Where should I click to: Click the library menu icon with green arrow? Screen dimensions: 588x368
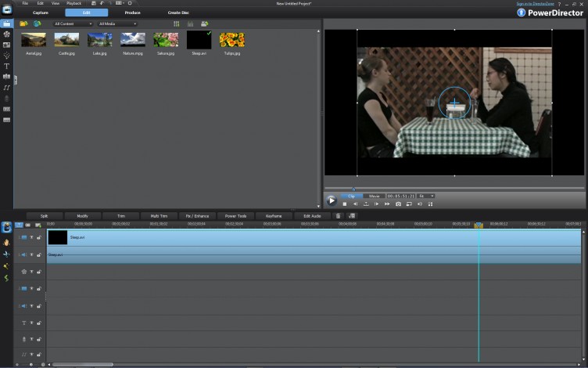pos(204,23)
